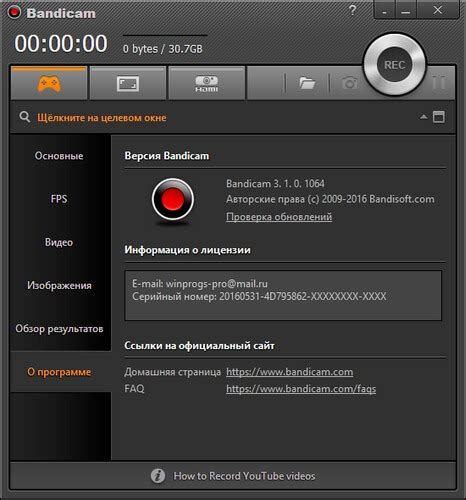This screenshot has width=466, height=500.
Task: Open the https://www.bandicam.com homepage link
Action: point(289,372)
